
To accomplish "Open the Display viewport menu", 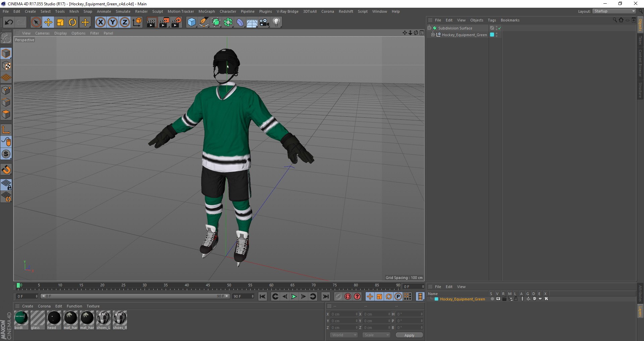I will [60, 33].
